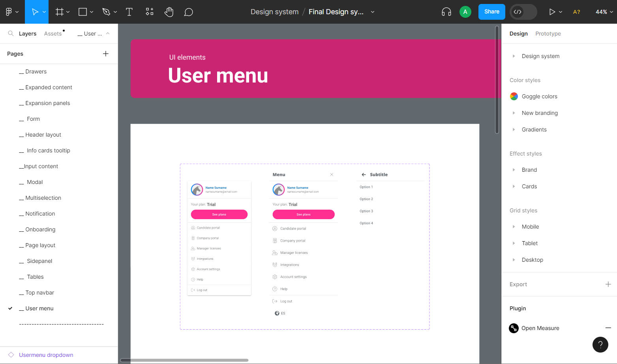The height and width of the screenshot is (364, 617).
Task: Select the Move tool
Action: click(35, 12)
